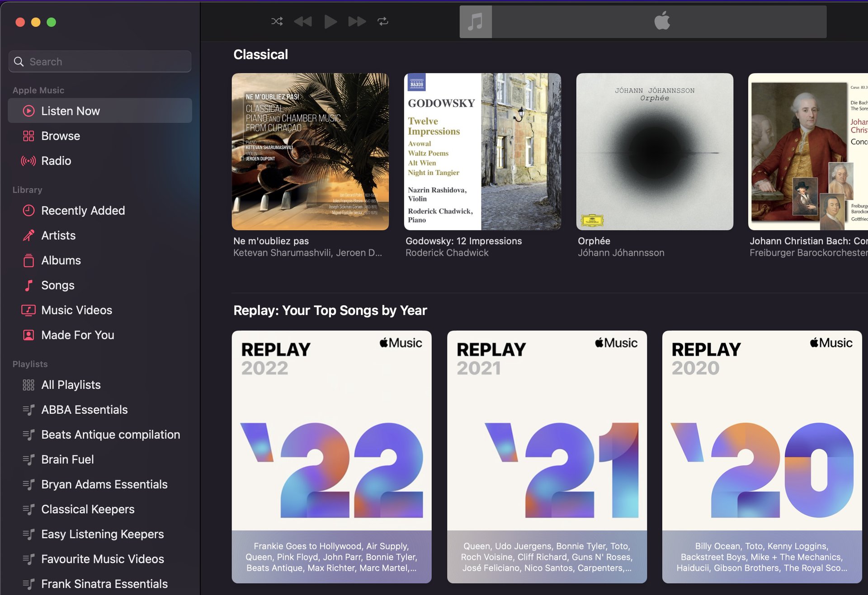Viewport: 868px width, 595px height.
Task: Go to the Albums library view
Action: tap(61, 260)
